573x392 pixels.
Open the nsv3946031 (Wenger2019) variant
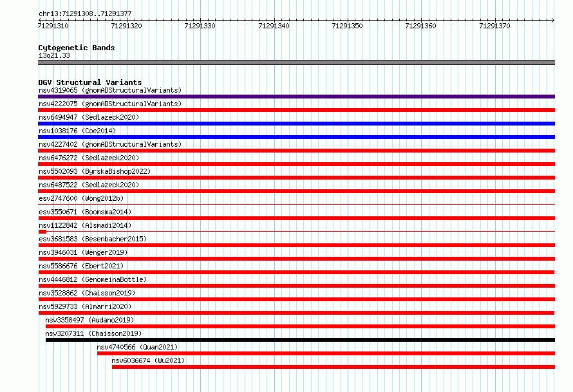click(x=83, y=252)
